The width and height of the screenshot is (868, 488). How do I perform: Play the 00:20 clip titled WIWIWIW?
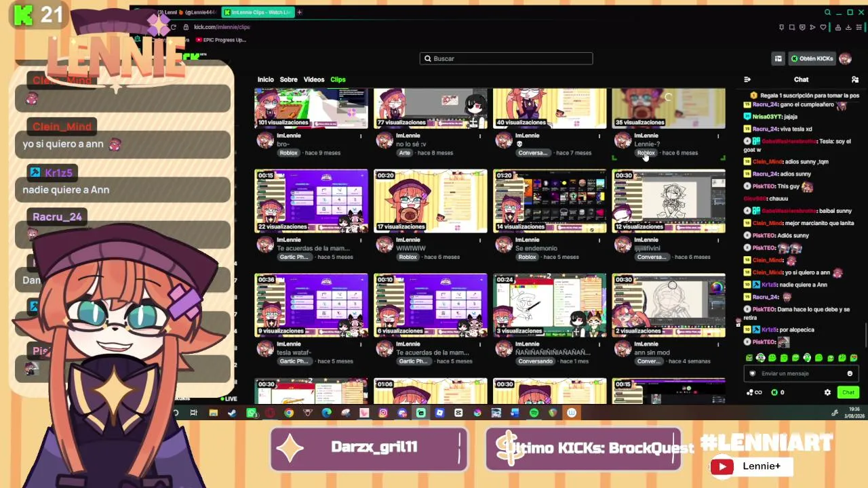click(431, 201)
